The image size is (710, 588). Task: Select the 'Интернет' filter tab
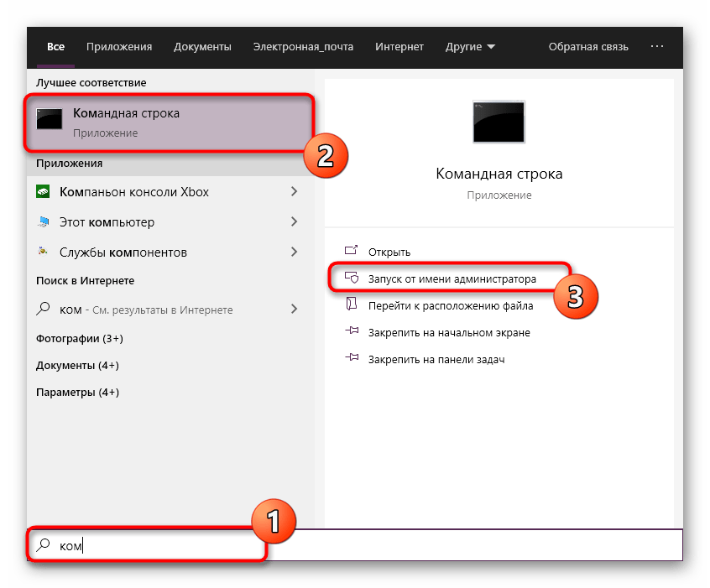point(399,47)
